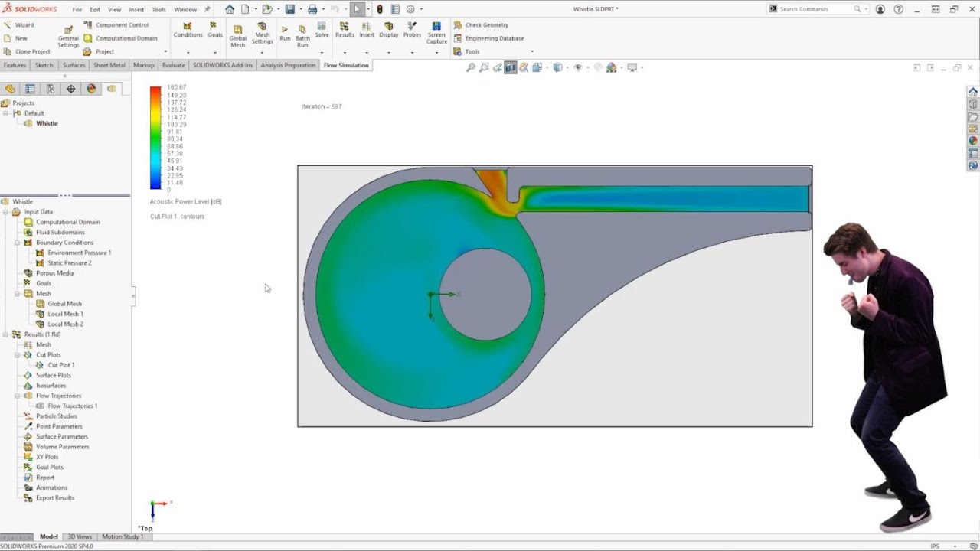Click the Zoom to Fit icon
980x551 pixels.
coord(471,67)
